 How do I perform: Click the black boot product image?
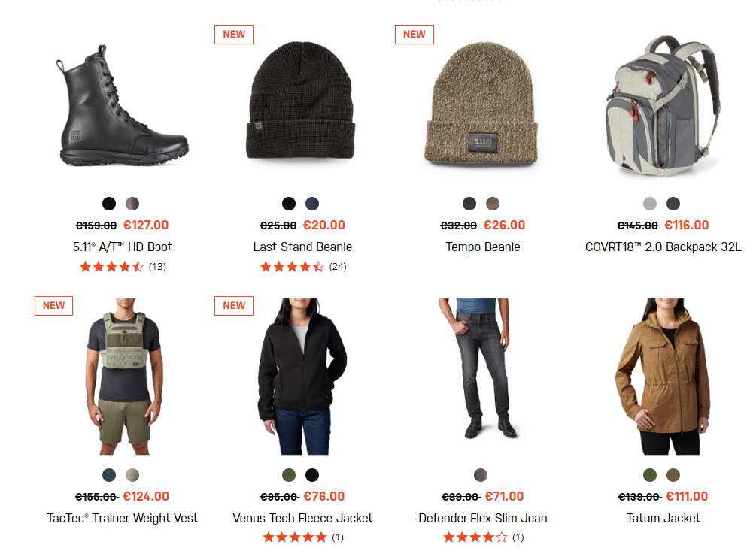coord(123,106)
